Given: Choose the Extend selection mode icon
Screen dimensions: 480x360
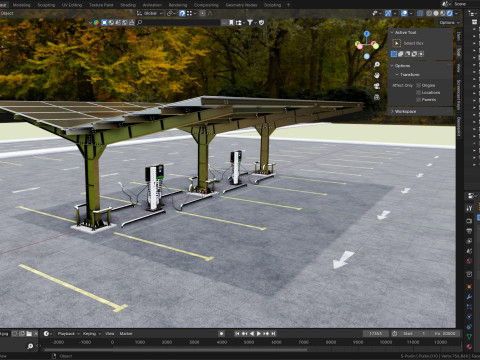Looking at the screenshot, I should coord(401,54).
